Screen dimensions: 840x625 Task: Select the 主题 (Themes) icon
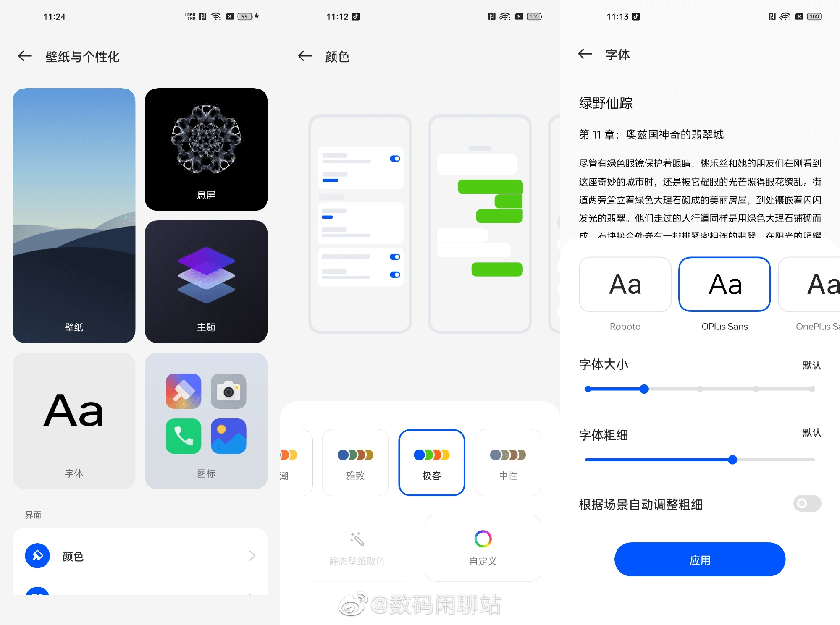click(205, 284)
